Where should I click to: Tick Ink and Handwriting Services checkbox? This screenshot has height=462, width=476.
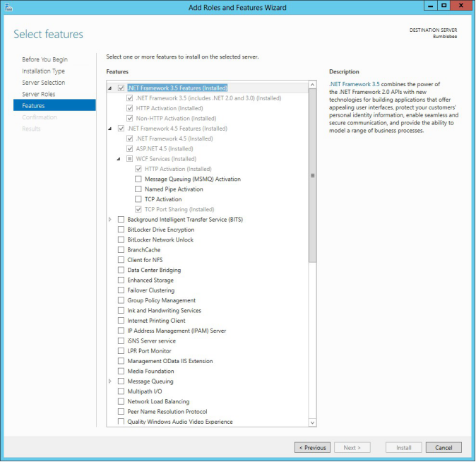(121, 310)
